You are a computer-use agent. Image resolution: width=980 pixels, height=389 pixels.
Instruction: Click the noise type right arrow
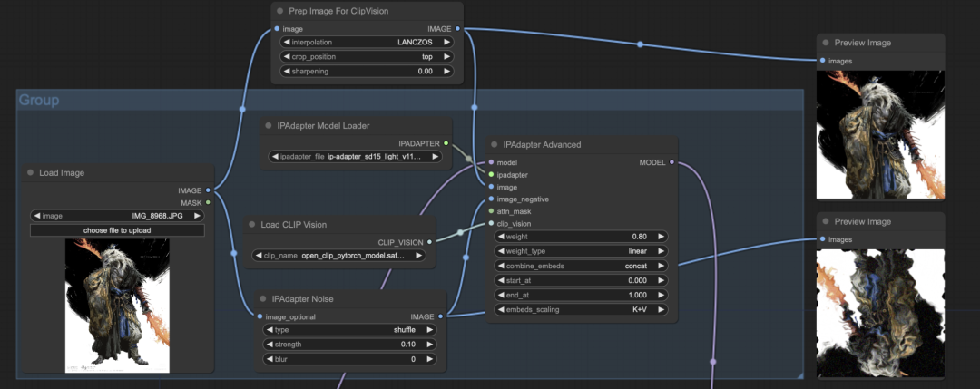(429, 330)
